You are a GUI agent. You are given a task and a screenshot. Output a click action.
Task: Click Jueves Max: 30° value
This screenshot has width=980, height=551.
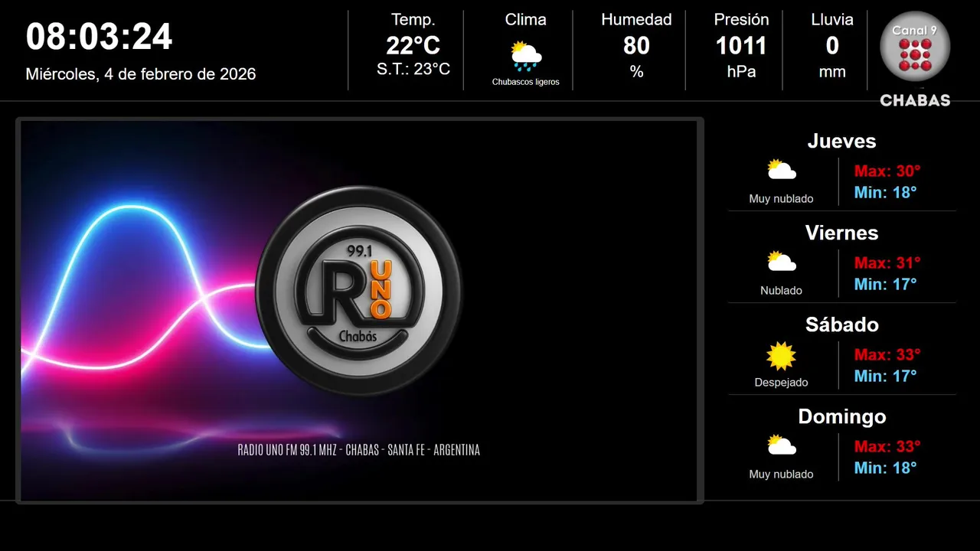[x=887, y=171]
